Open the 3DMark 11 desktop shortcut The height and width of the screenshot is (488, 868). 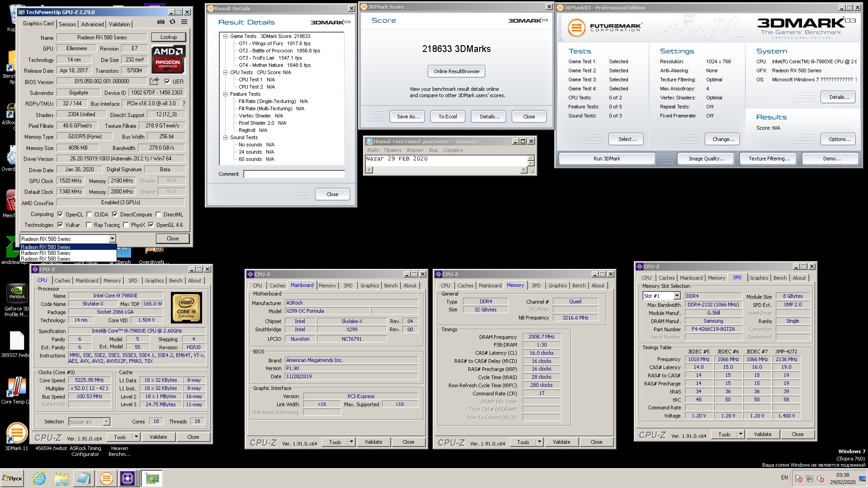(x=17, y=432)
